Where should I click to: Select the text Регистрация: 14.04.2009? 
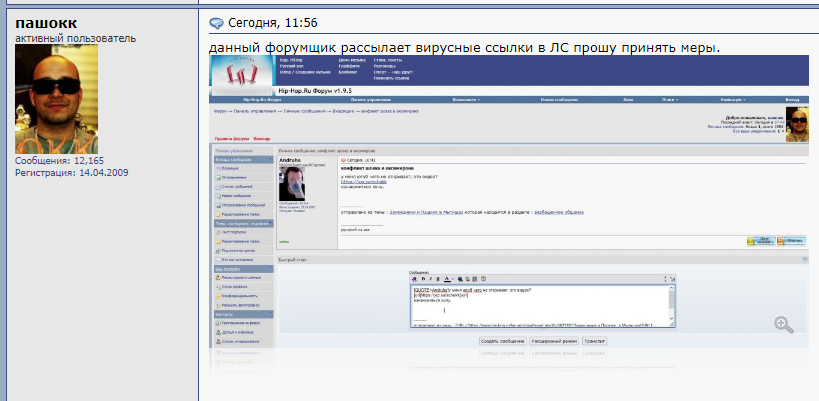click(72, 172)
